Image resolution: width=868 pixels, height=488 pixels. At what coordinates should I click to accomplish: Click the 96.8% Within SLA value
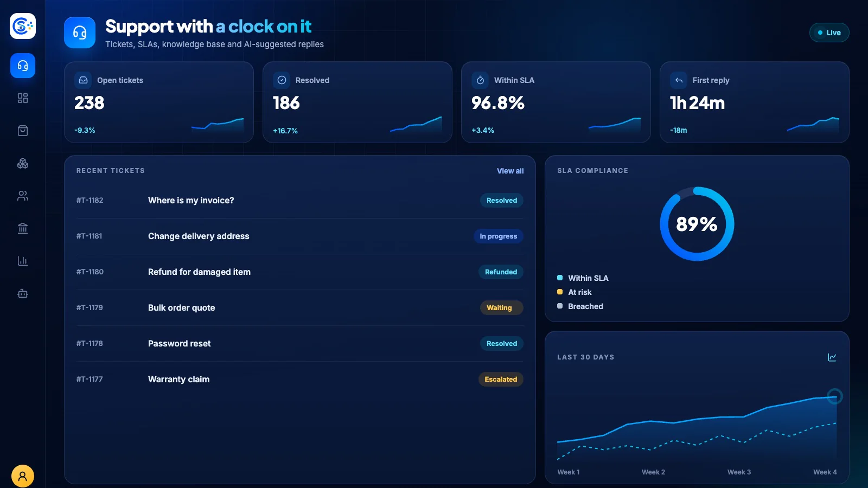(498, 103)
